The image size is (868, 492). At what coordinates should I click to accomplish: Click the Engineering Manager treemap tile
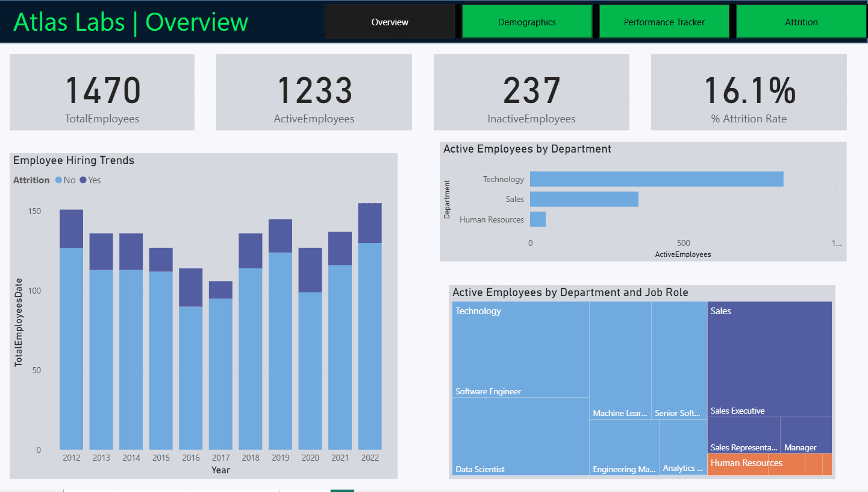point(624,447)
